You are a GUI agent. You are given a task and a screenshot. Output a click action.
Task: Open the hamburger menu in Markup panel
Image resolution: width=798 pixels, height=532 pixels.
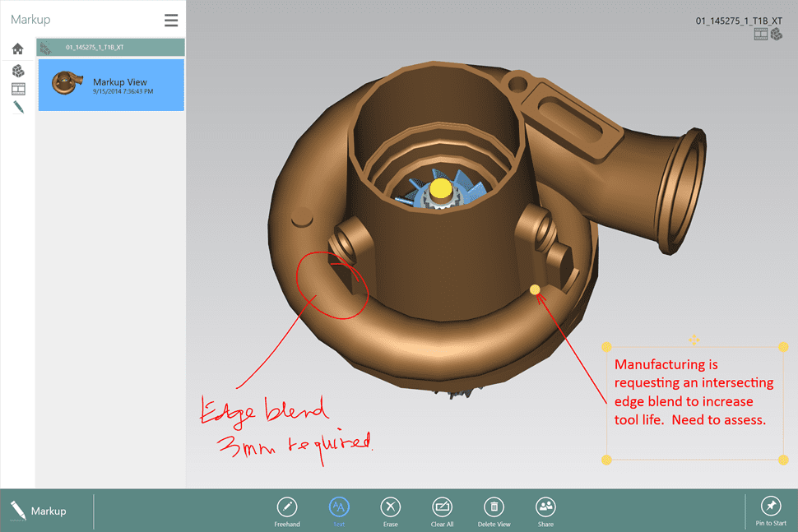click(170, 21)
